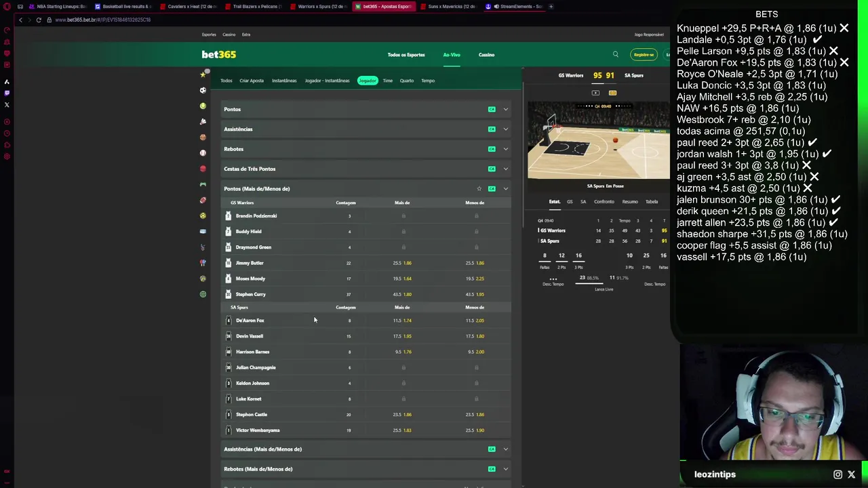
Task: Reload the page with refresh icon
Action: [x=39, y=20]
